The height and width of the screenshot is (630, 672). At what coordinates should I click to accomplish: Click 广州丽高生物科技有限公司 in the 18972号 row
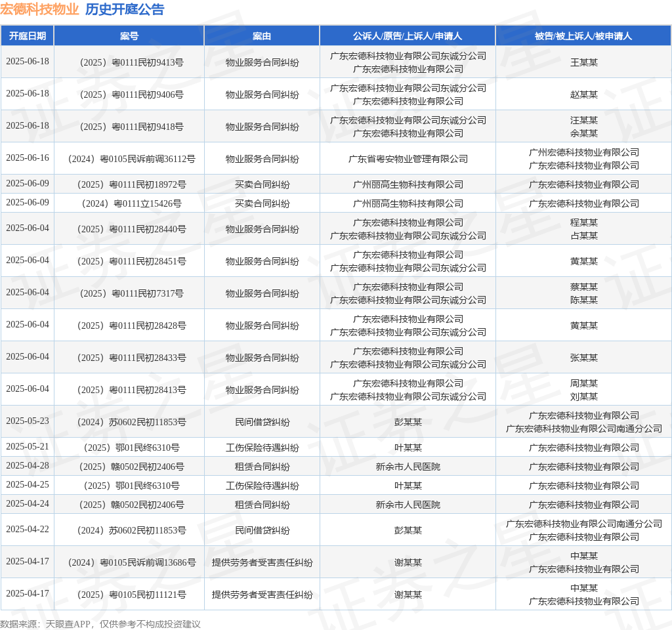click(x=408, y=184)
